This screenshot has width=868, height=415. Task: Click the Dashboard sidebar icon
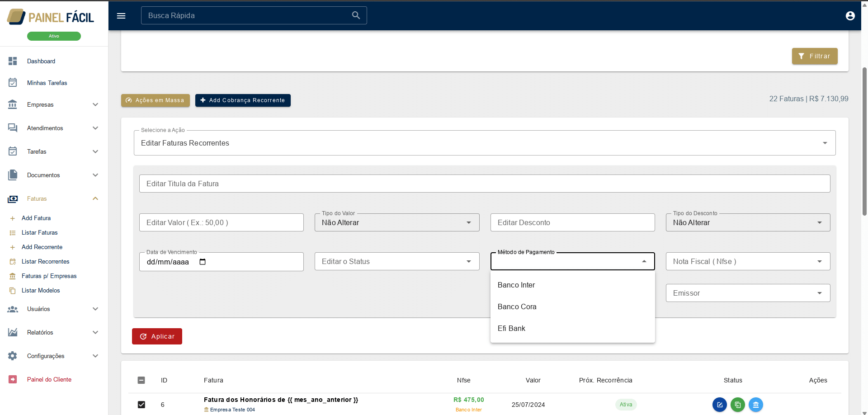tap(13, 61)
